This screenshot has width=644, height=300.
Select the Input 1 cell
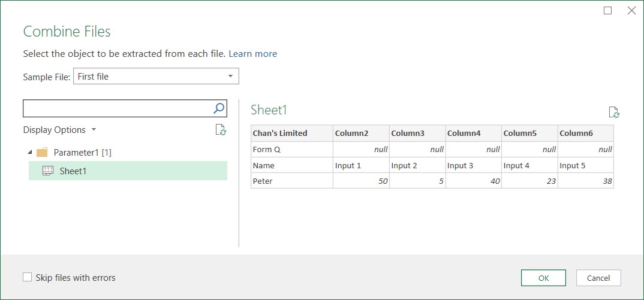pos(361,165)
